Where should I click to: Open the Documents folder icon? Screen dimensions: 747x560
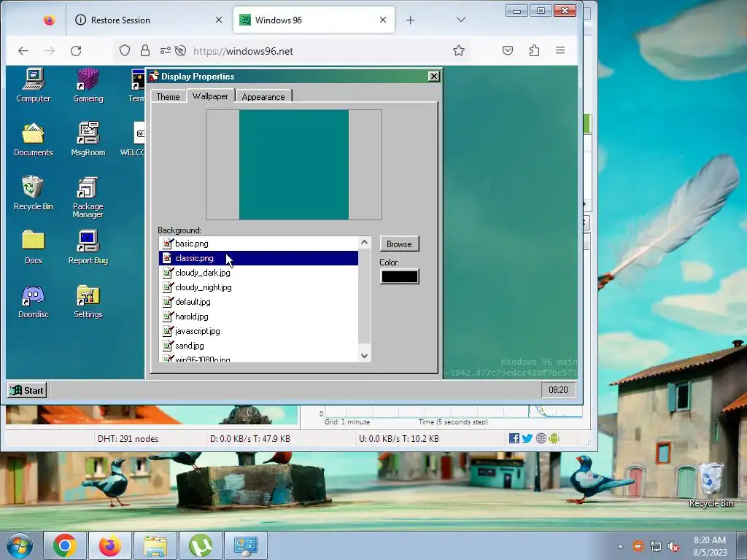(33, 139)
